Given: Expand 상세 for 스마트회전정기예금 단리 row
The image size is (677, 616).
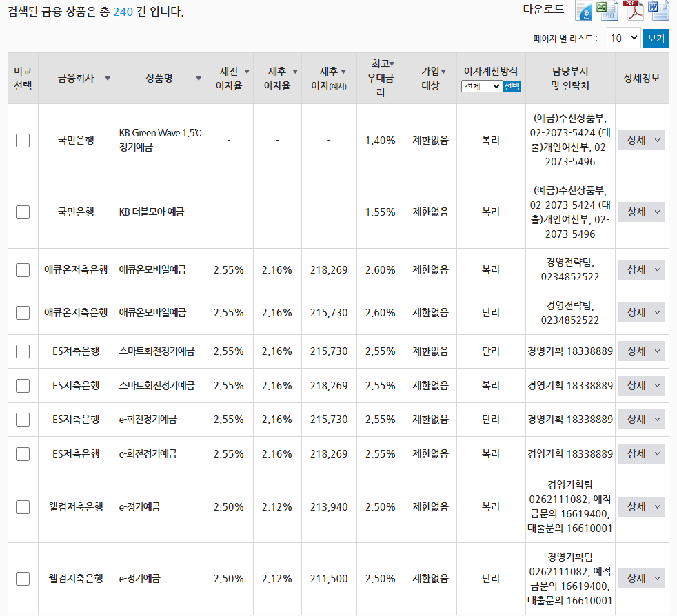Looking at the screenshot, I should 642,351.
